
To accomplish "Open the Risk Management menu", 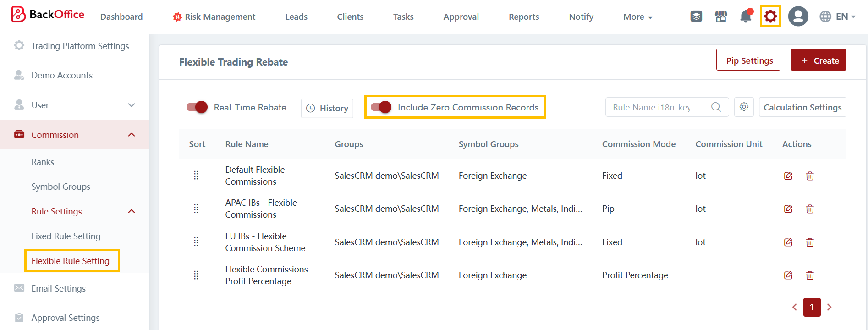I will pyautogui.click(x=214, y=17).
